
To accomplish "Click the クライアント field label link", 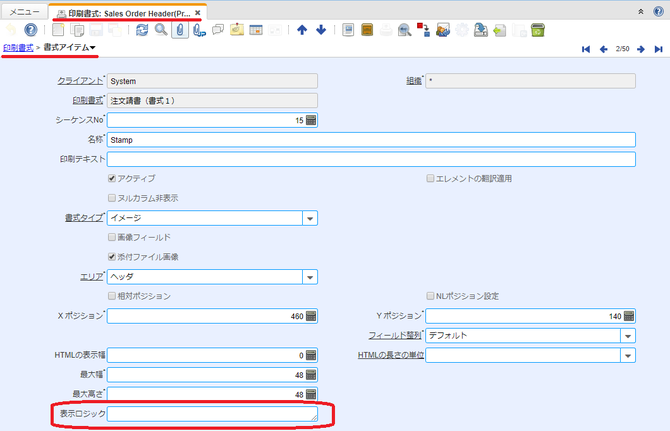I will 80,81.
